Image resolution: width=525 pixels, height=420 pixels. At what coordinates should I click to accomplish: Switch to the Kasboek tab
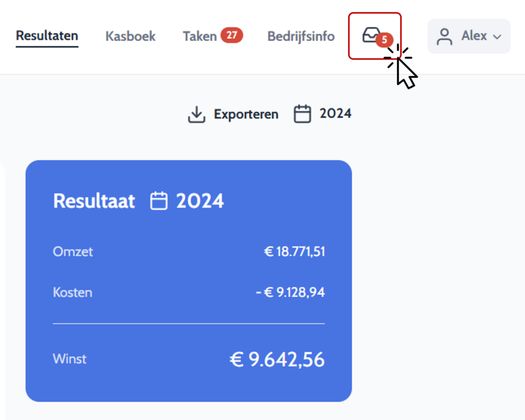click(x=131, y=36)
